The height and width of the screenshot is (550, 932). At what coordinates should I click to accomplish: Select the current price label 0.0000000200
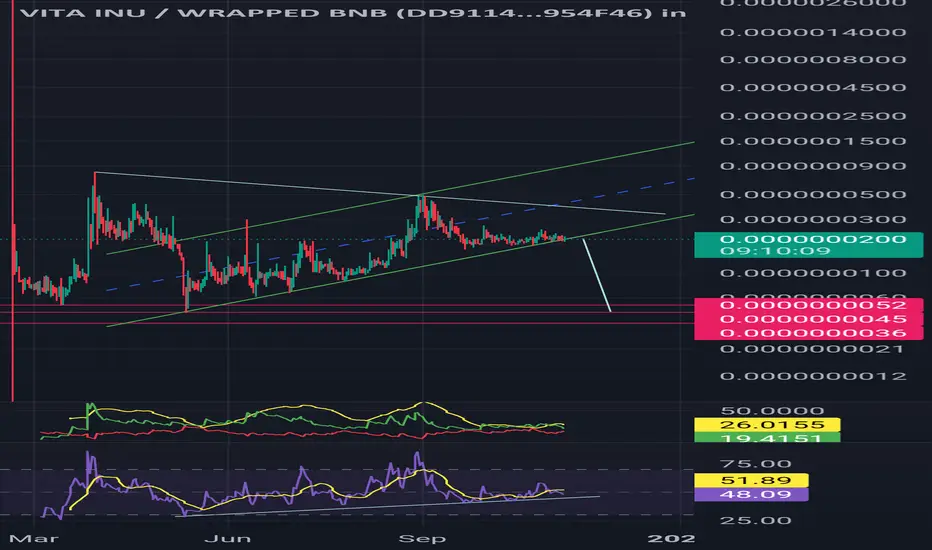(813, 239)
